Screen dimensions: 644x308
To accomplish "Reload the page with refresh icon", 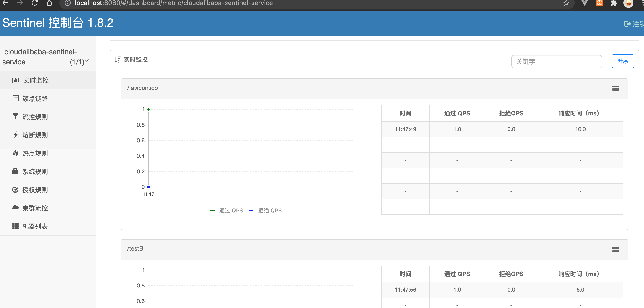I will (x=35, y=3).
